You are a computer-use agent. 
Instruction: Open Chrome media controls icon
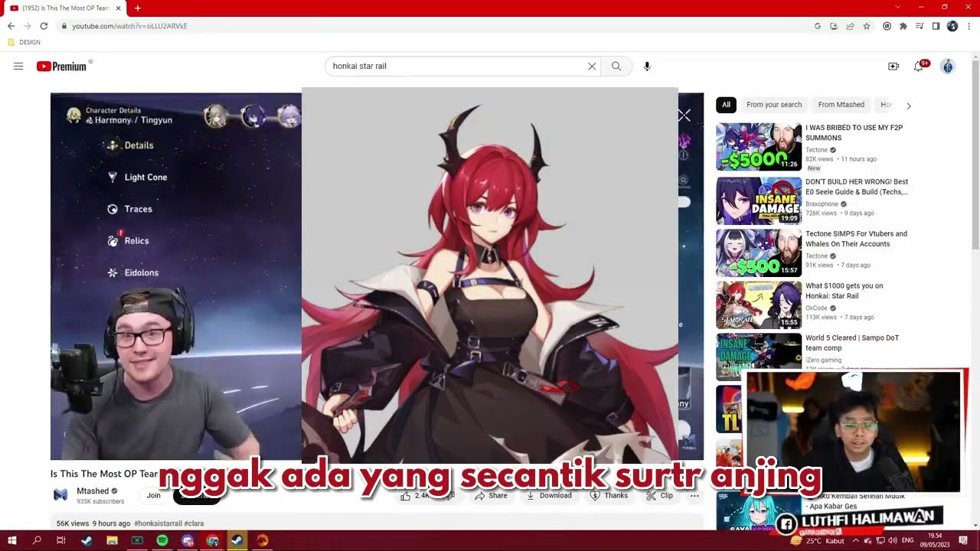click(920, 26)
